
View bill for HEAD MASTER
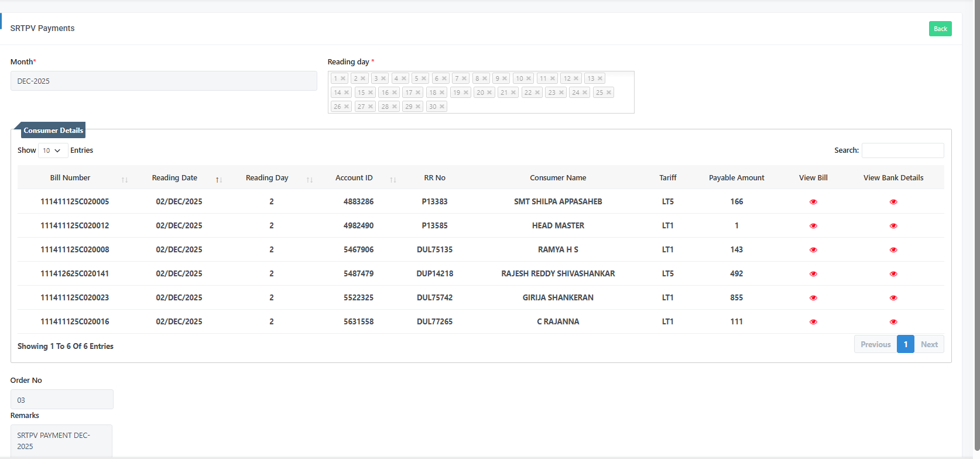pos(813,226)
